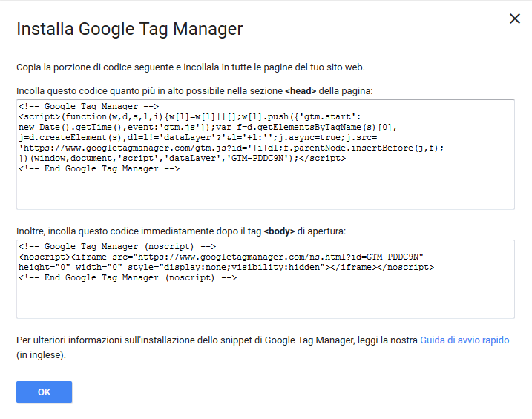
Task: Click the line with googletagmanager.com/gtm.js URL
Action: coord(231,148)
